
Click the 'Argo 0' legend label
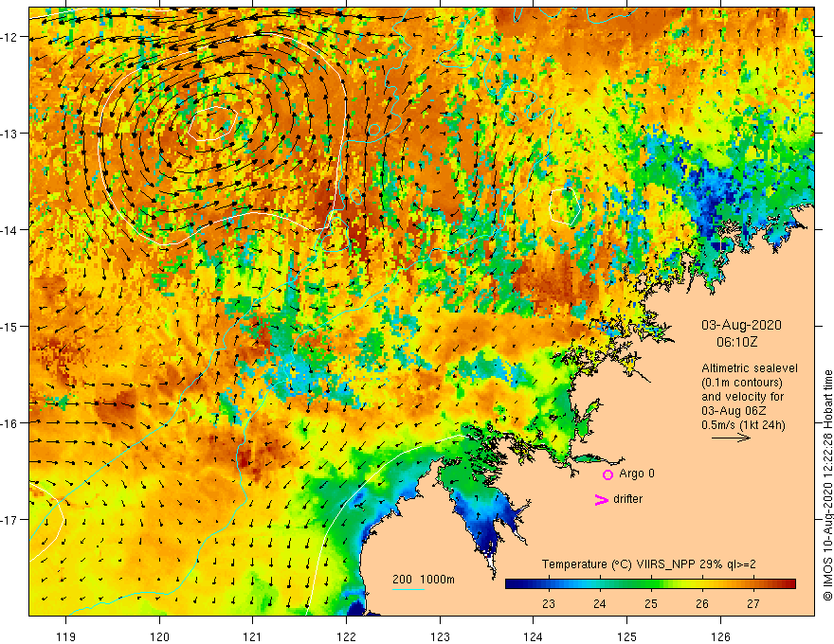pos(637,474)
